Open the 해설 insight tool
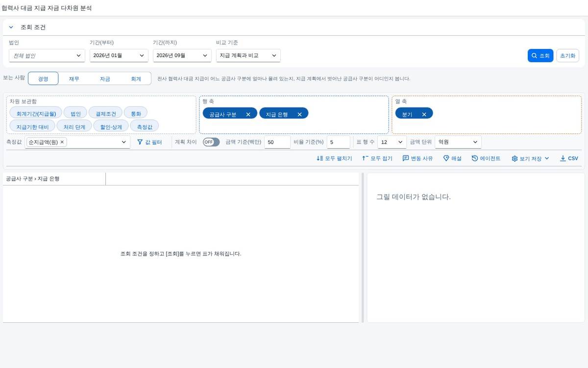Viewport: 588px width, 368px height. [452, 158]
